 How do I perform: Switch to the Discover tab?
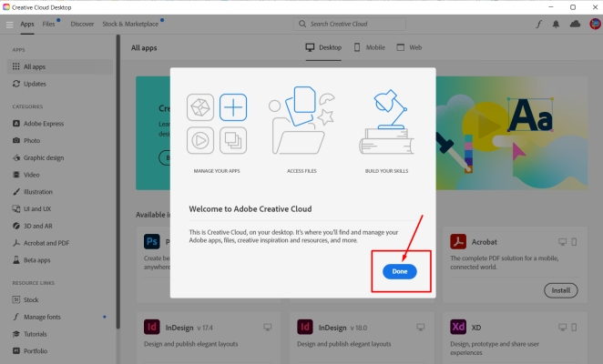point(82,24)
